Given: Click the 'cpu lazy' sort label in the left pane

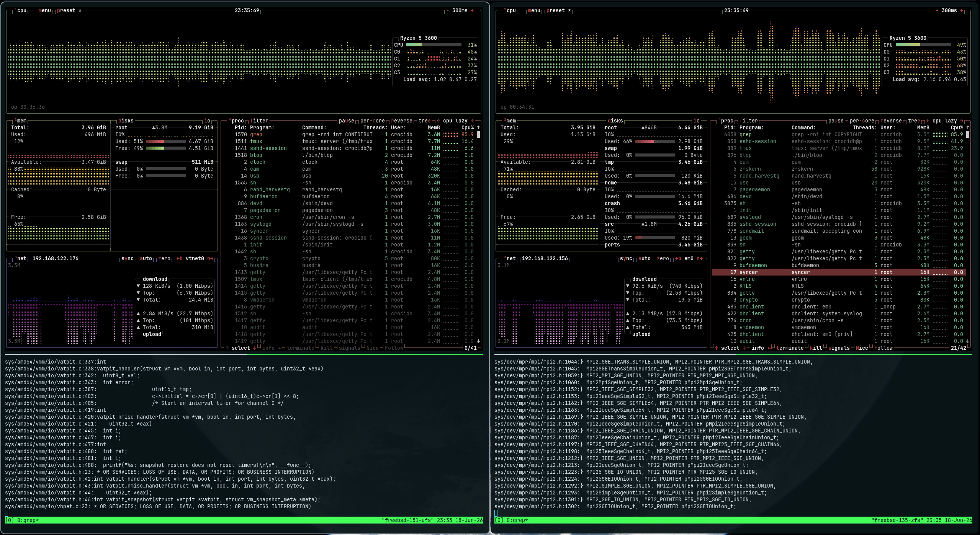Looking at the screenshot, I should (x=455, y=121).
